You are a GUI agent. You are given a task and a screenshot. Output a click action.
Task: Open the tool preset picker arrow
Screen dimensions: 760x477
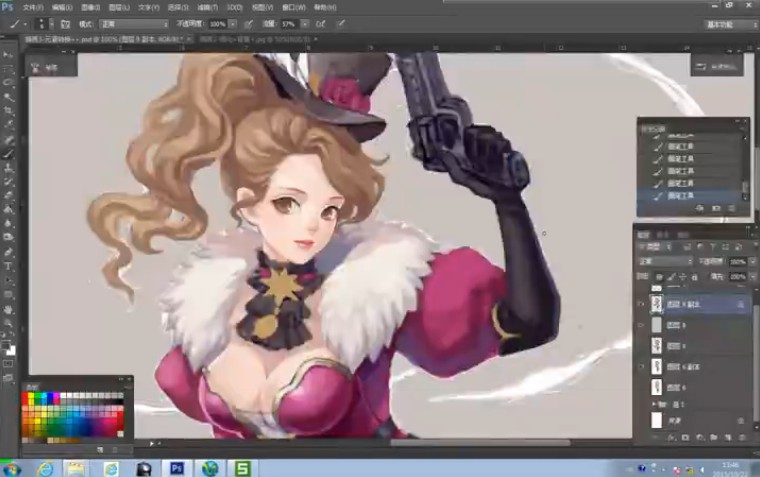[x=25, y=24]
